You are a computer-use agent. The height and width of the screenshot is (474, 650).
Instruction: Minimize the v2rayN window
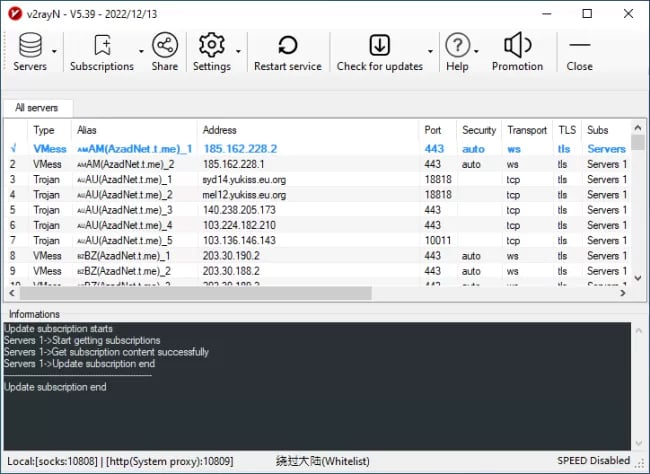click(547, 14)
